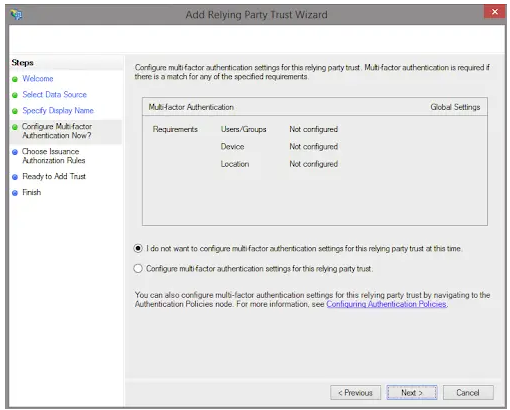This screenshot has width=510, height=410.
Task: Click the Previous button
Action: point(355,393)
